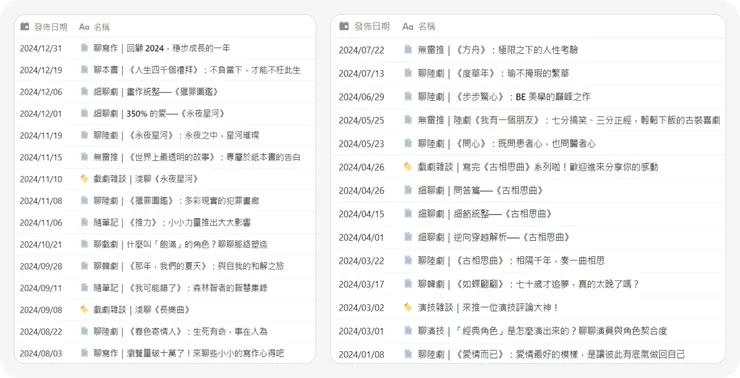Click the page icon beside 聊寫作 | 回顧 2024
The width and height of the screenshot is (740, 378).
[84, 48]
